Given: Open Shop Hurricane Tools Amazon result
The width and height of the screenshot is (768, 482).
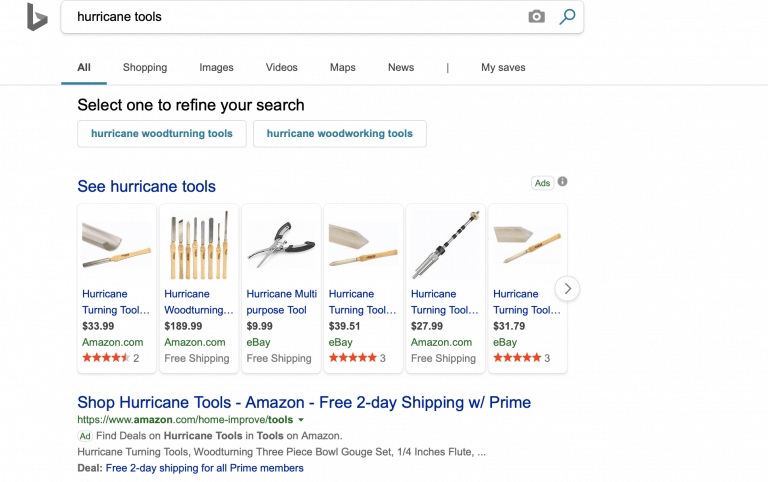Looking at the screenshot, I should pos(304,403).
